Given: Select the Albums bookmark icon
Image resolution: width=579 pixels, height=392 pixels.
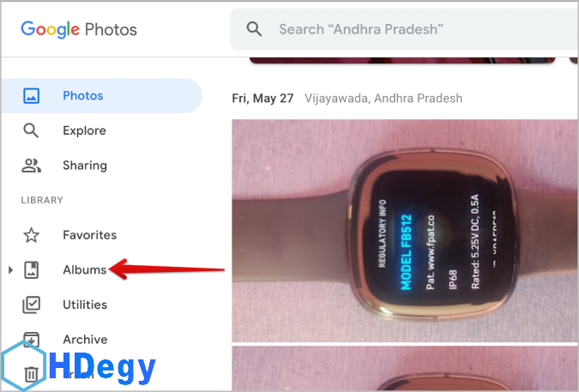Looking at the screenshot, I should pyautogui.click(x=32, y=270).
